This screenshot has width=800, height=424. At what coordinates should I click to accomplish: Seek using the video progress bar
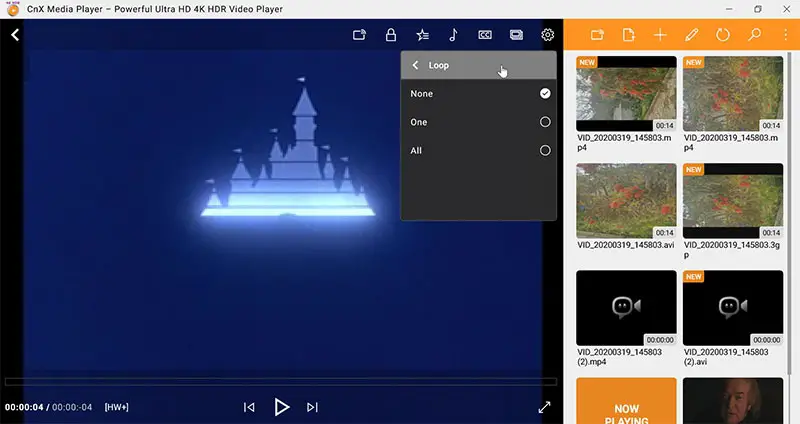(281, 382)
